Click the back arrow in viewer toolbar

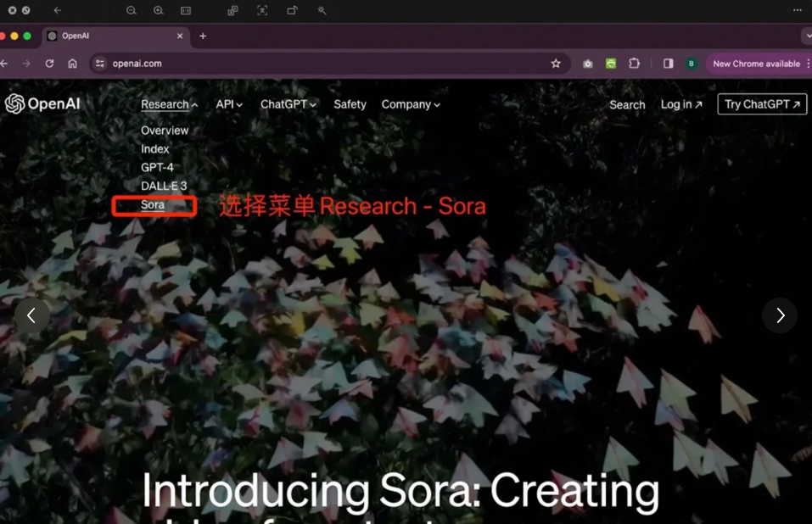coord(58,10)
